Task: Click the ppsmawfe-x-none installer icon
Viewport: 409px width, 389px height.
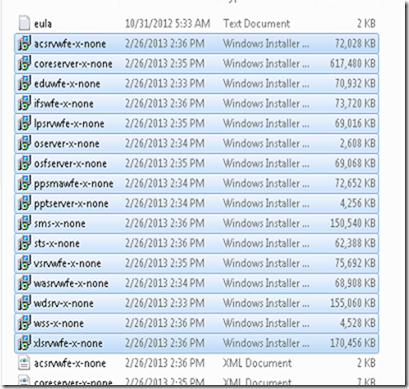Action: [x=24, y=183]
